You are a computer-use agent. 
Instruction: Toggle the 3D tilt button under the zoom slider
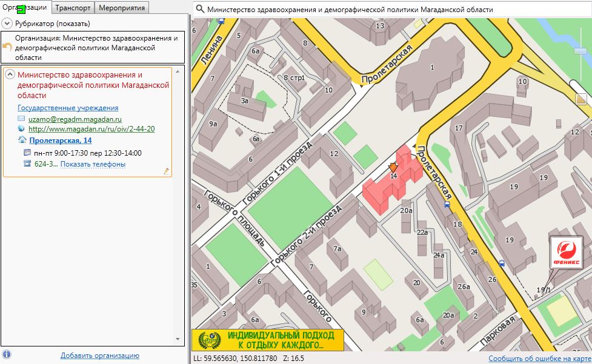tap(581, 98)
